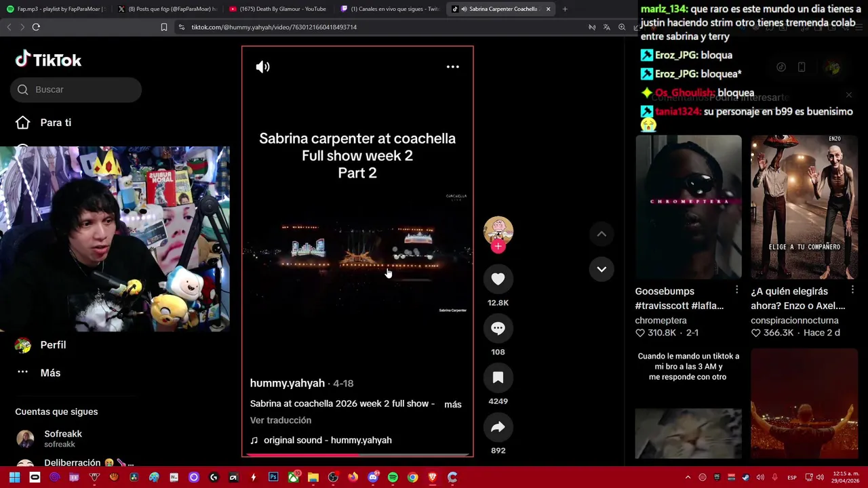868x488 pixels.
Task: Open Xbox app from the taskbar
Action: 294,477
